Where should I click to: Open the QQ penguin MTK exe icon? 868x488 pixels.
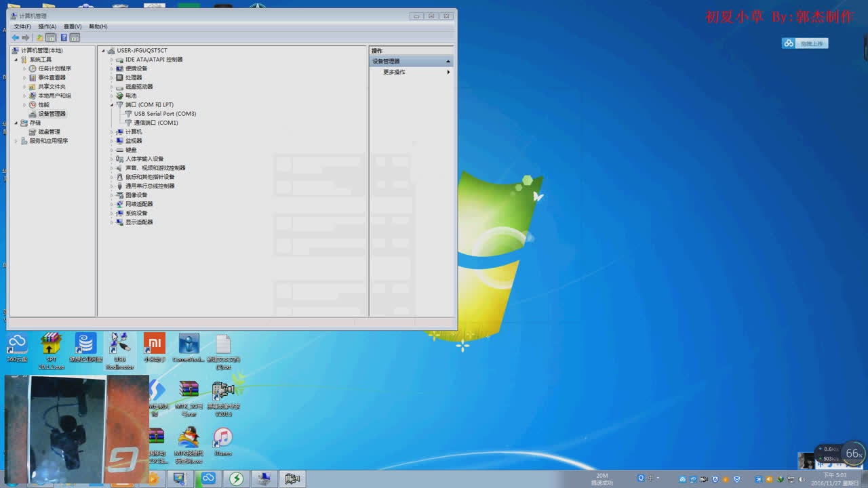click(189, 445)
